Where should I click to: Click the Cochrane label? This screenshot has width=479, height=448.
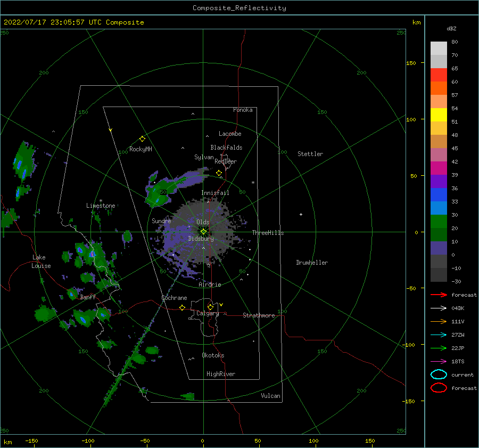(174, 298)
